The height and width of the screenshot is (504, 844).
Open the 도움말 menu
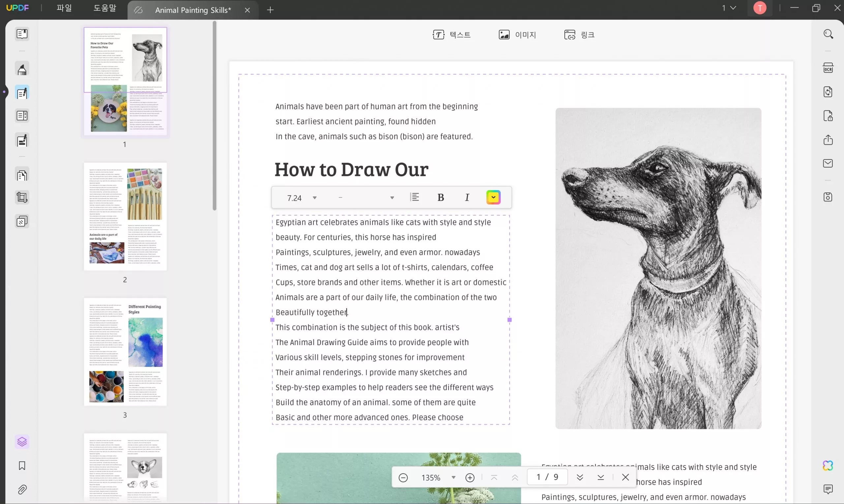click(105, 8)
